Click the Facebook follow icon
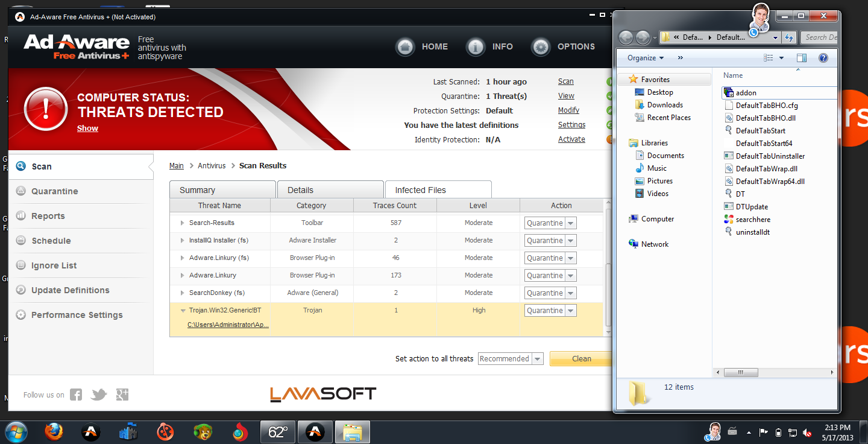The height and width of the screenshot is (444, 868). pyautogui.click(x=76, y=395)
